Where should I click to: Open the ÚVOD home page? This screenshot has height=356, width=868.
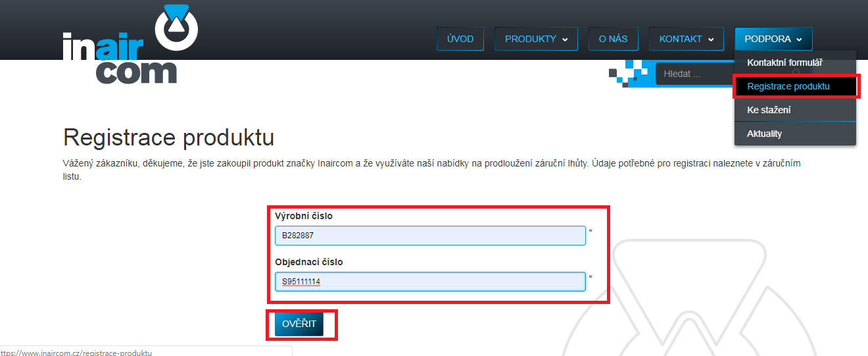point(460,39)
